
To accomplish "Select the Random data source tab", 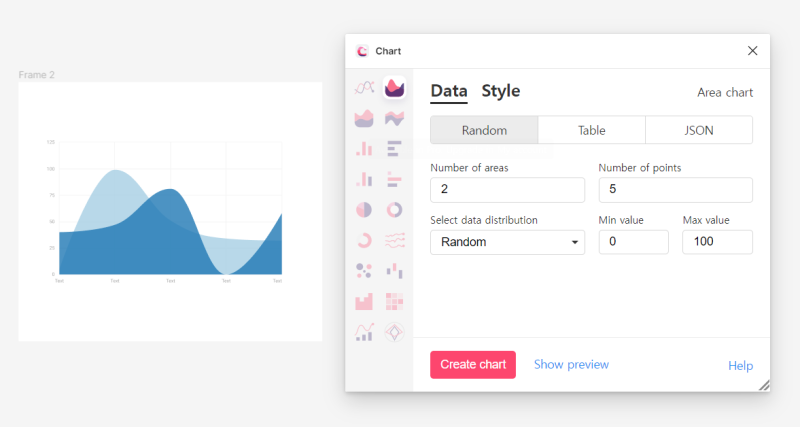I will (484, 130).
